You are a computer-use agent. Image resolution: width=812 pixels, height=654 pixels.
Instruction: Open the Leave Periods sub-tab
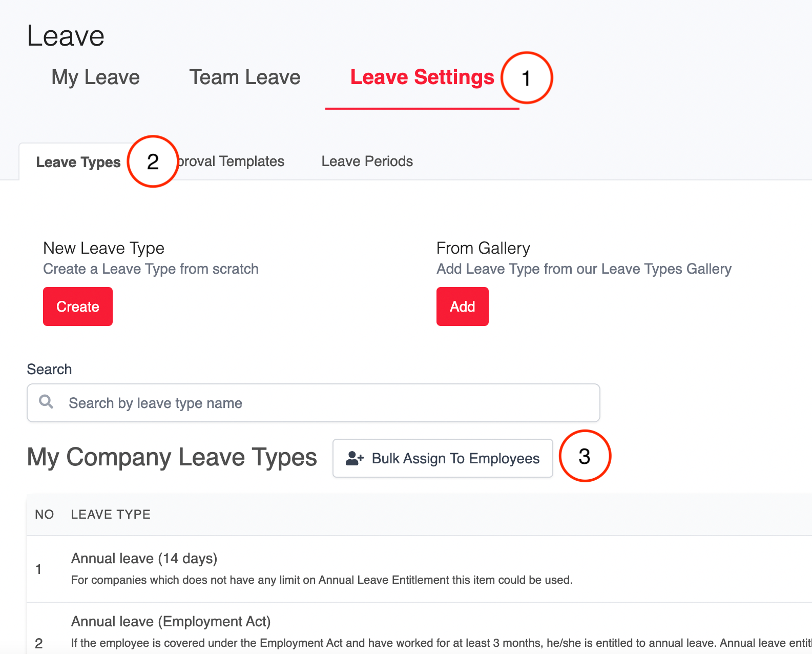[x=367, y=161]
